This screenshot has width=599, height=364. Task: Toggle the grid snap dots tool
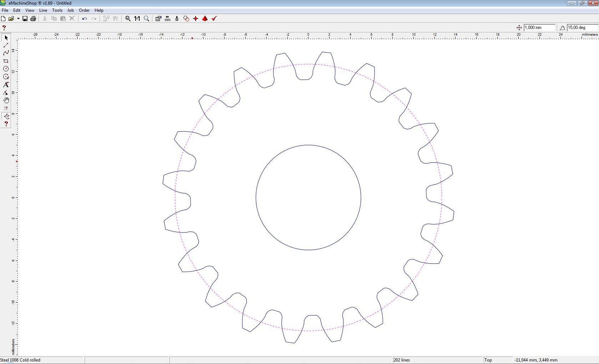(x=6, y=108)
